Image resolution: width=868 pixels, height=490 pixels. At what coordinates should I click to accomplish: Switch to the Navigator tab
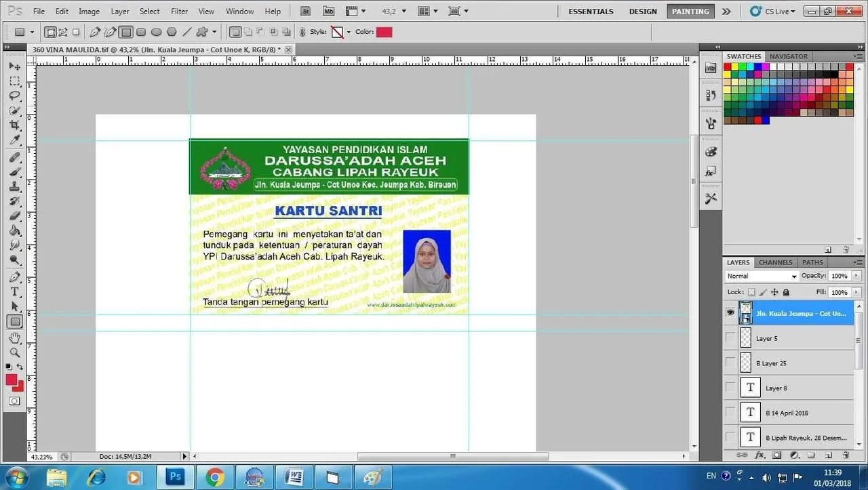click(x=789, y=56)
